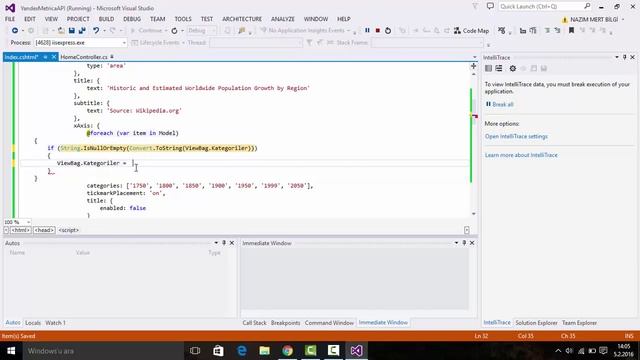The image size is (640, 360).
Task: Open the NAZIM MERT BILGI account dropdown
Action: tap(623, 19)
